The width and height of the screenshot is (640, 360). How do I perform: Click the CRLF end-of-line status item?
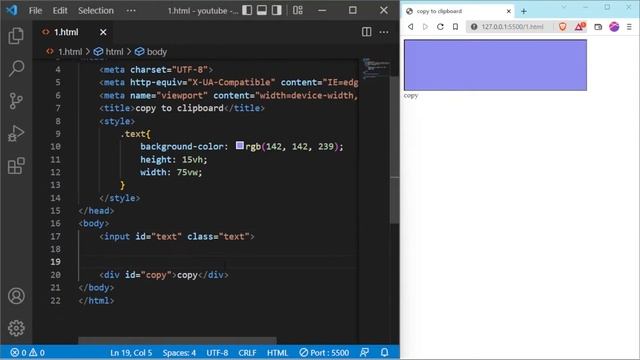click(247, 352)
